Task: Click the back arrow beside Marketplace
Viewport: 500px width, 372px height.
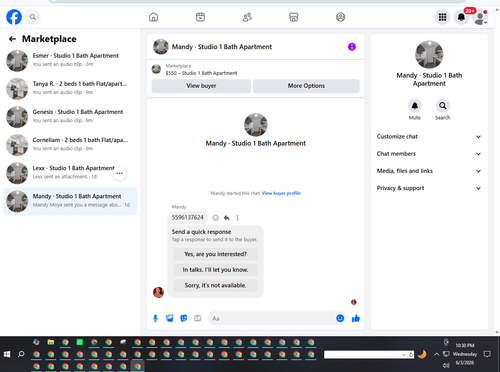Action: tap(12, 39)
